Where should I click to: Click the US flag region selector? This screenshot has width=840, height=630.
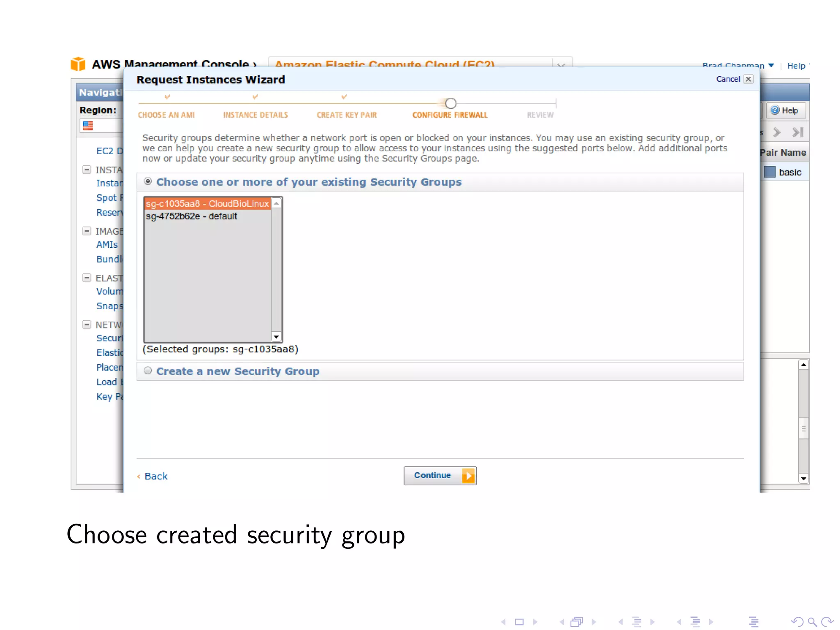[x=88, y=126]
